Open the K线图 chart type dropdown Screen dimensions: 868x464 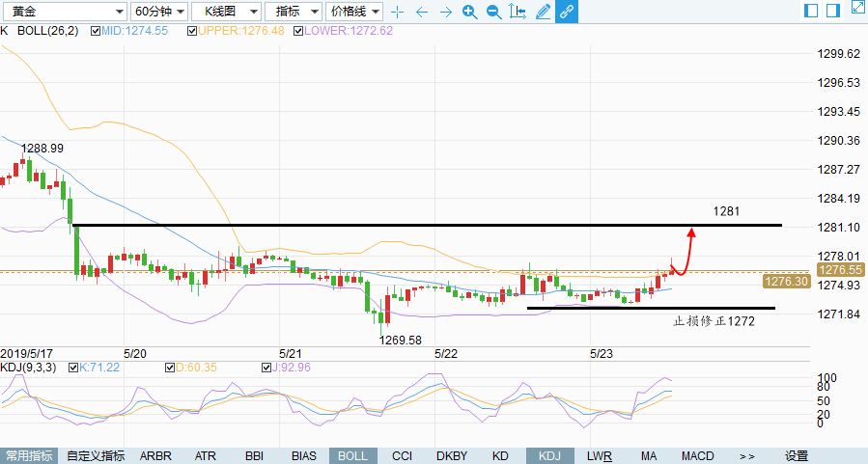pyautogui.click(x=225, y=12)
